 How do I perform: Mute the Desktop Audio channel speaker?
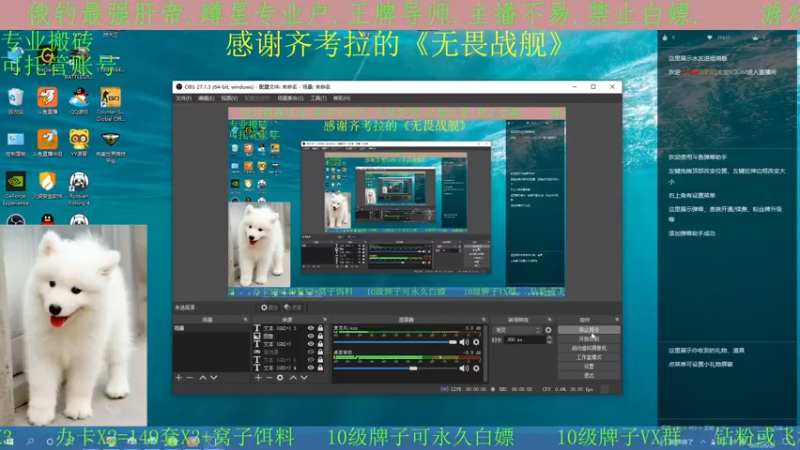tap(464, 368)
